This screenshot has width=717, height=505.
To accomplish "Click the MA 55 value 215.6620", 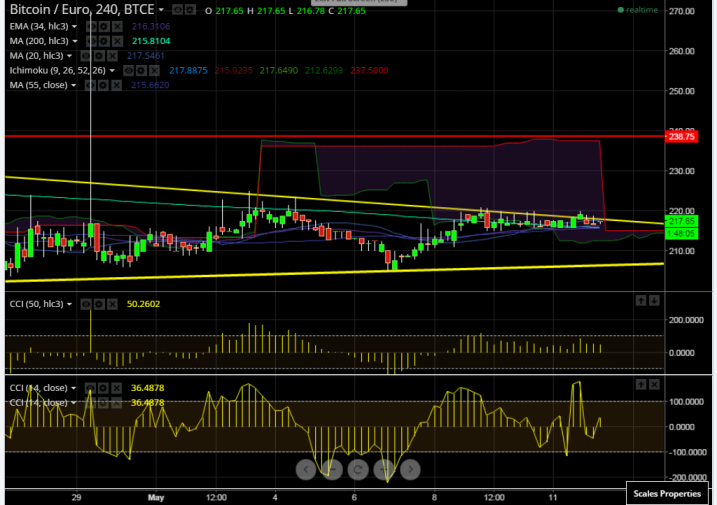I will tap(150, 85).
